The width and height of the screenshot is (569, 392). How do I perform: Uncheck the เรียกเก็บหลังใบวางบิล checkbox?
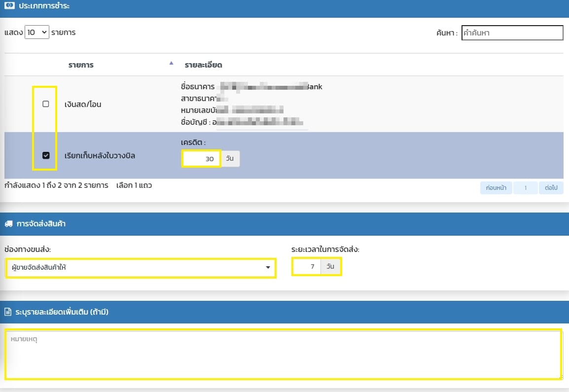point(46,155)
